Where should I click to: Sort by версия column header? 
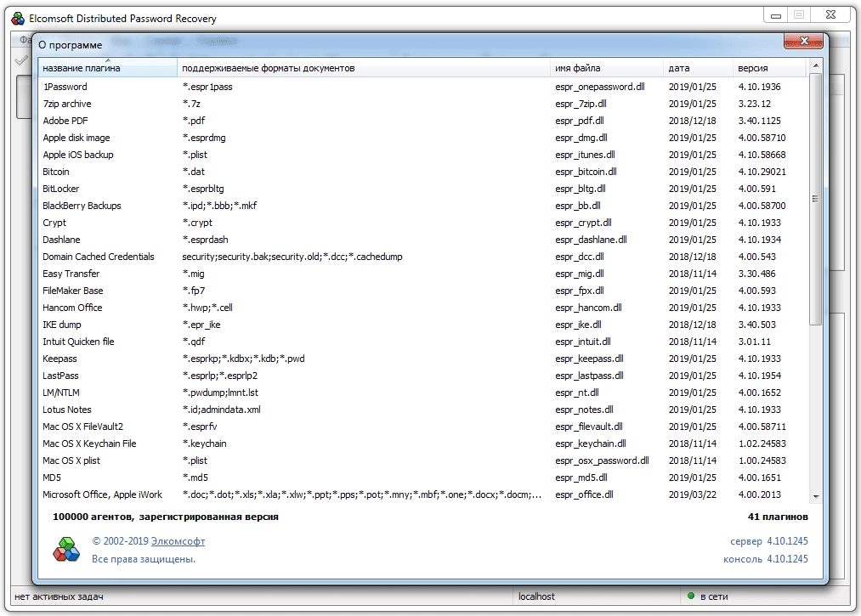(769, 68)
